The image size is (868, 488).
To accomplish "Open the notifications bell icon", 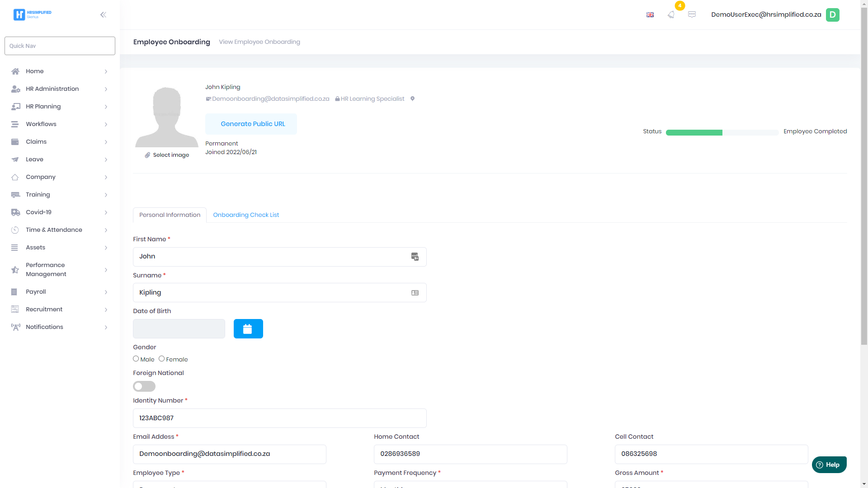I will [671, 14].
